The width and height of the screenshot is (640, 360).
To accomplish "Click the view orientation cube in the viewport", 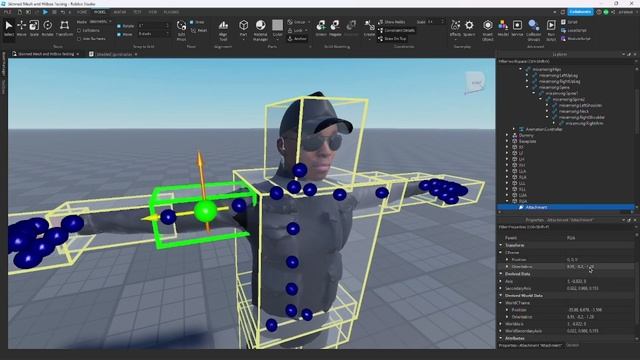I will pos(474,82).
